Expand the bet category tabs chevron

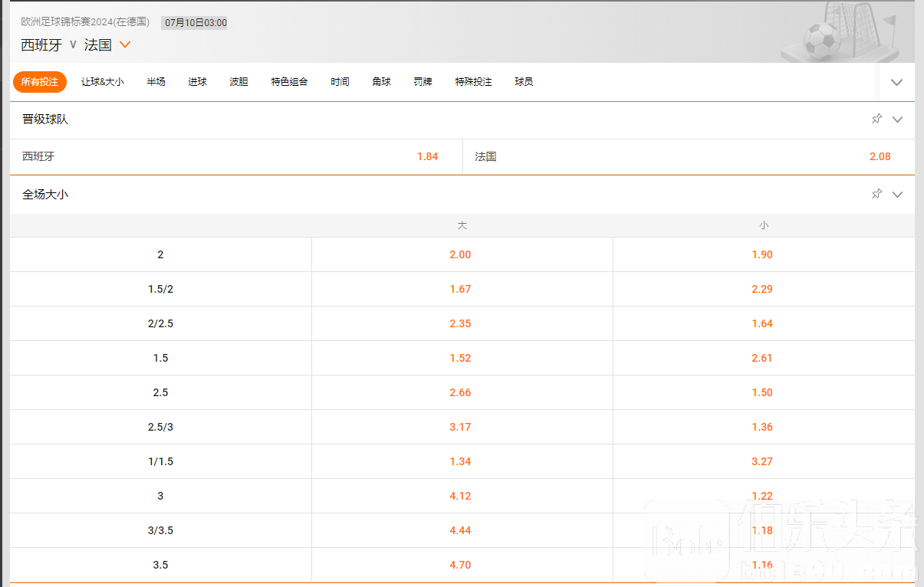(896, 82)
